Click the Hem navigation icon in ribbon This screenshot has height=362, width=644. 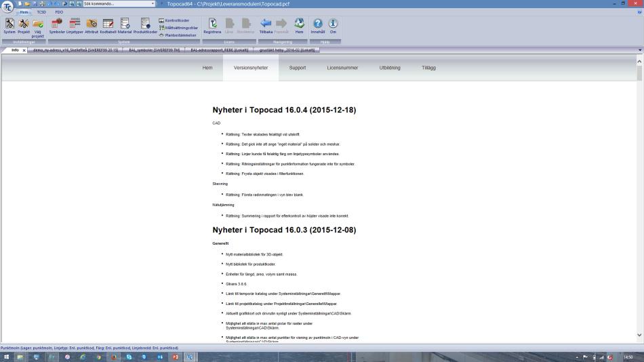coord(299,26)
